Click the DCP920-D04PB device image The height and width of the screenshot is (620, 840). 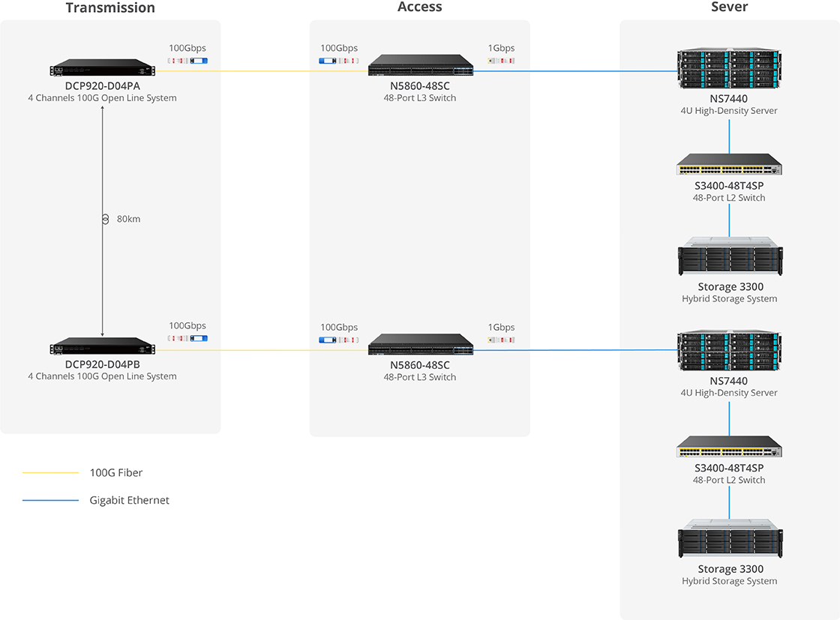(103, 346)
